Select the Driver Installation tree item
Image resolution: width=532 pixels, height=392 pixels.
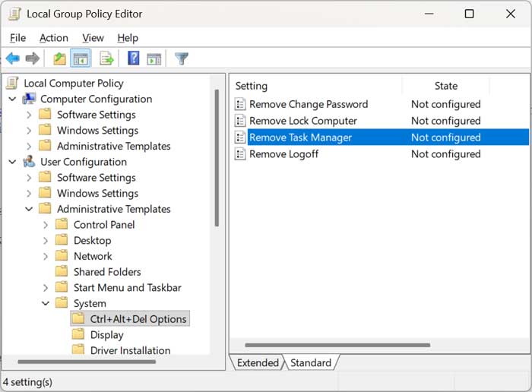[130, 350]
